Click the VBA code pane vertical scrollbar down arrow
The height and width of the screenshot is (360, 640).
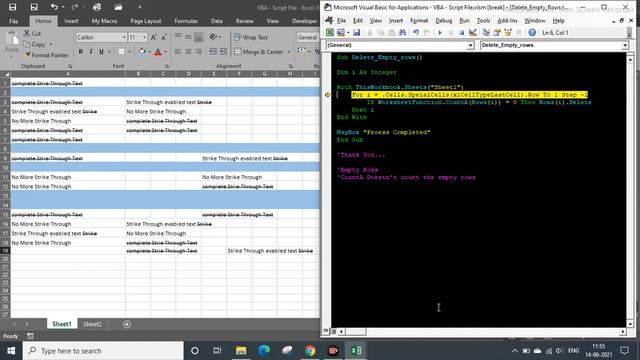(630, 323)
